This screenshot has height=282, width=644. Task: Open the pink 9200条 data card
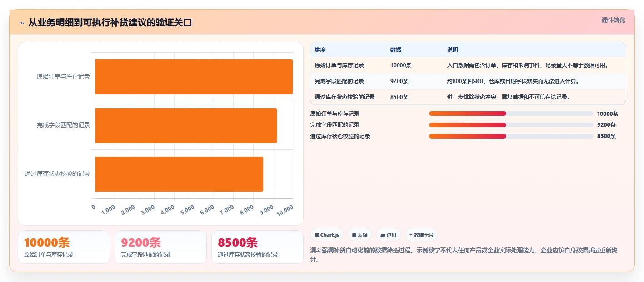click(x=161, y=247)
